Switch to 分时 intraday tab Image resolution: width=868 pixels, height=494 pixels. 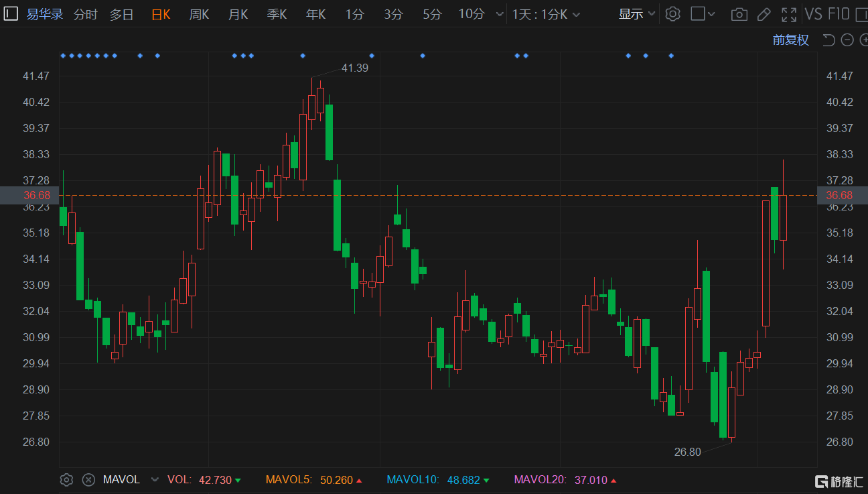(85, 14)
